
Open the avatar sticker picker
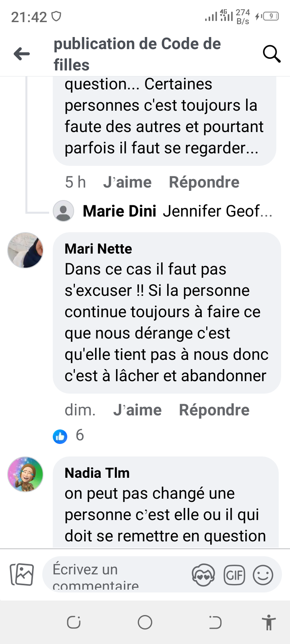[203, 575]
